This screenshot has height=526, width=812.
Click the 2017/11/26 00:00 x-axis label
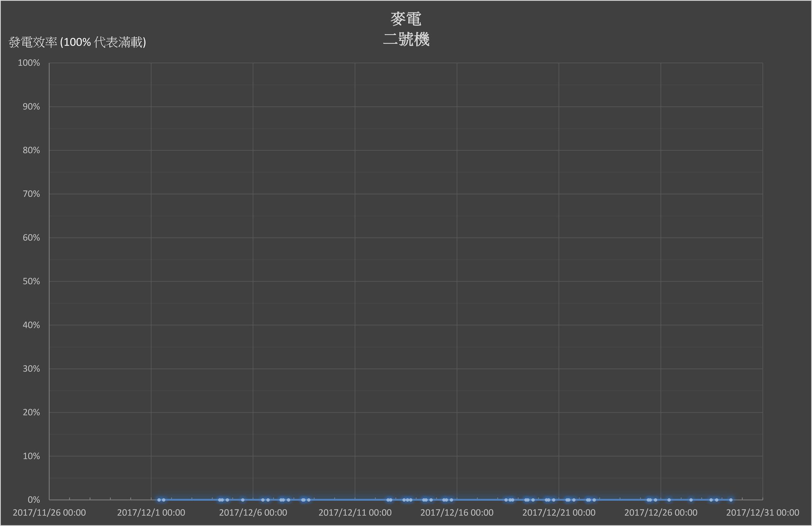[49, 513]
